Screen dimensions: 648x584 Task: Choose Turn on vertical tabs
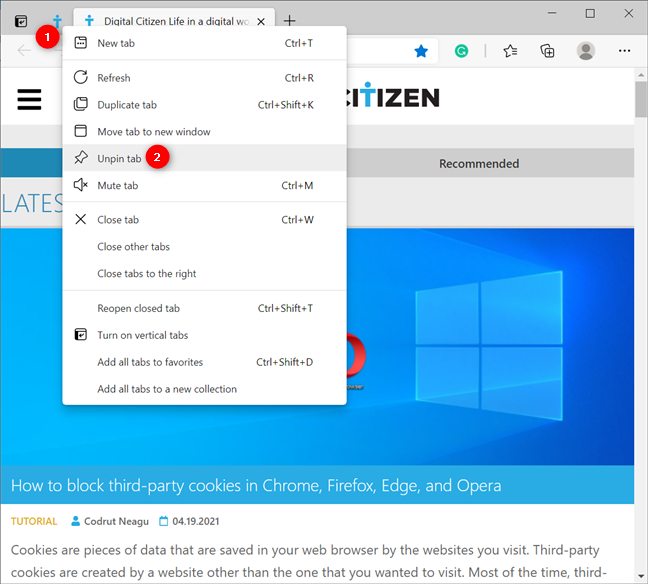(204, 335)
